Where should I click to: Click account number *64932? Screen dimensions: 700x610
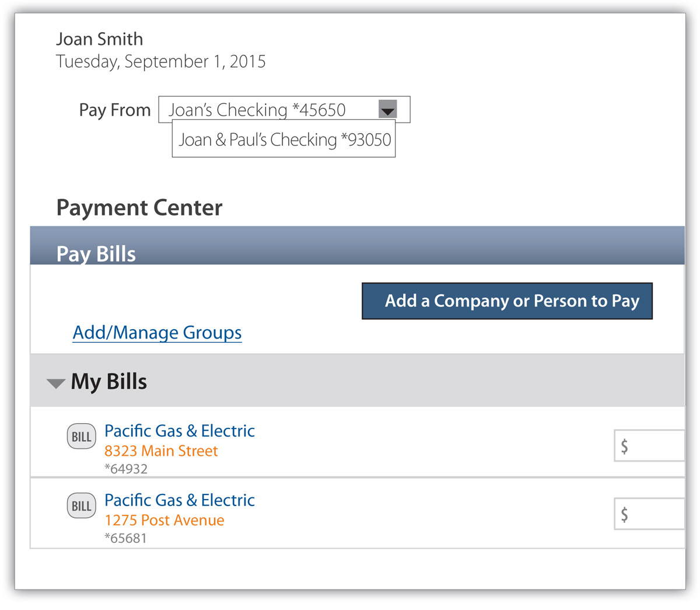(x=126, y=469)
